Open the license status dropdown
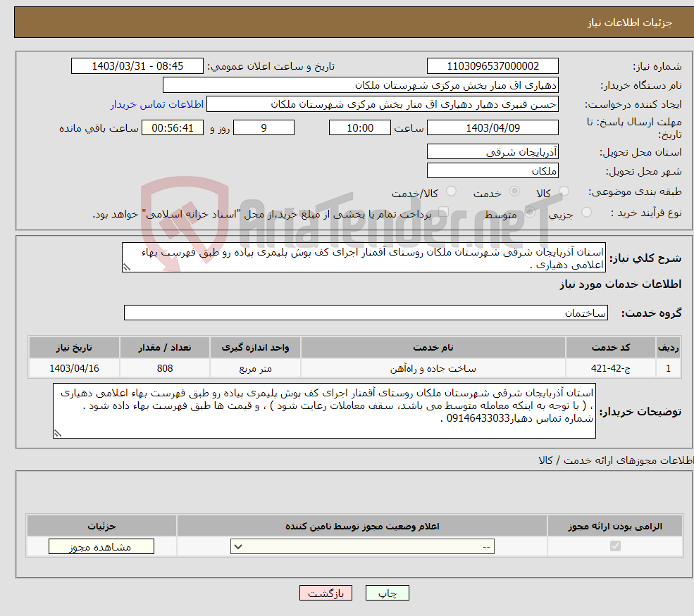Viewport: 694px width, 616px height. [362, 546]
